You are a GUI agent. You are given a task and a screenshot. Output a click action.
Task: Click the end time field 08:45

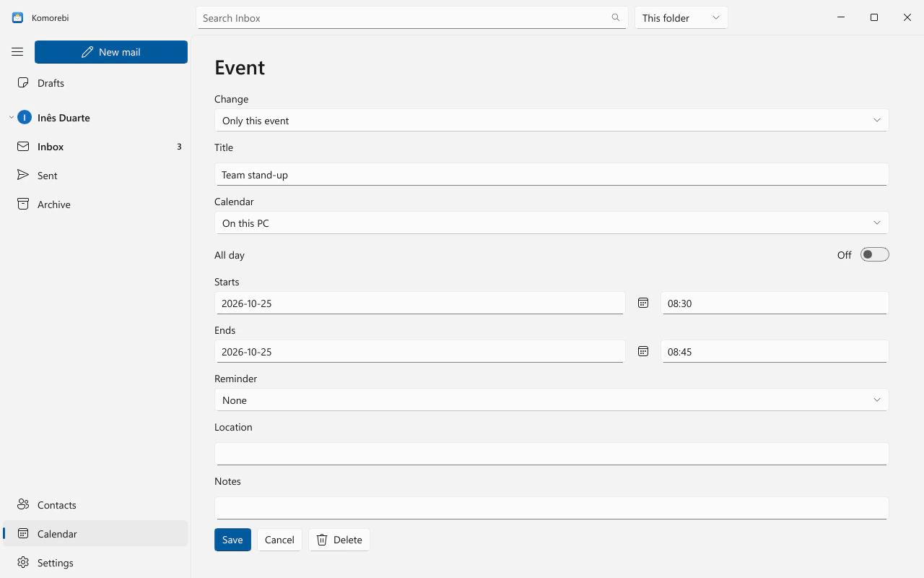(x=775, y=351)
